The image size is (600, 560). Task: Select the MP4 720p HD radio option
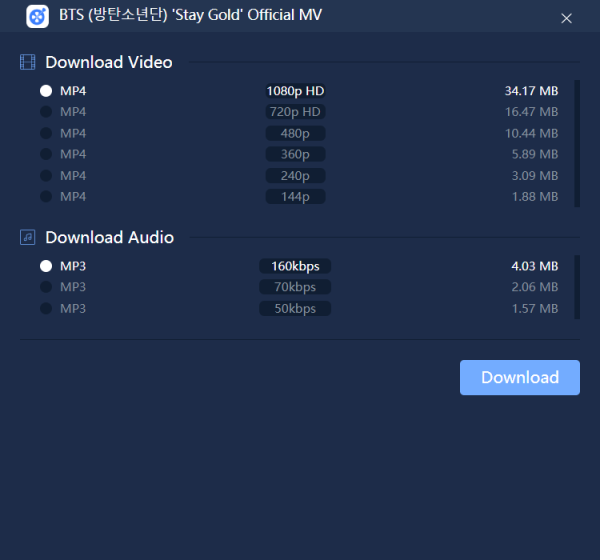point(46,112)
